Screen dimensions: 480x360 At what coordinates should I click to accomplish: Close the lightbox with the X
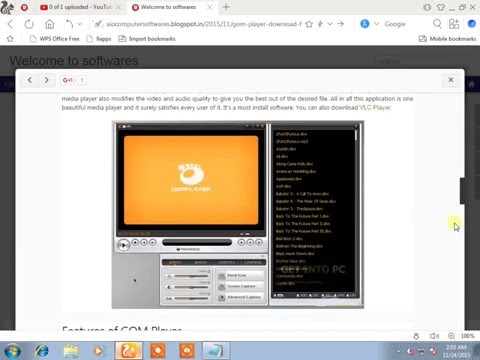coord(451,80)
